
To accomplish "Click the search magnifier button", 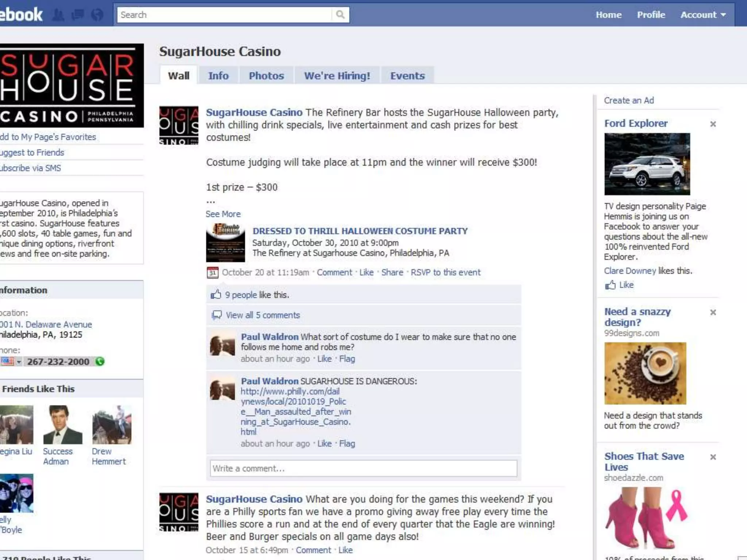I will point(340,15).
